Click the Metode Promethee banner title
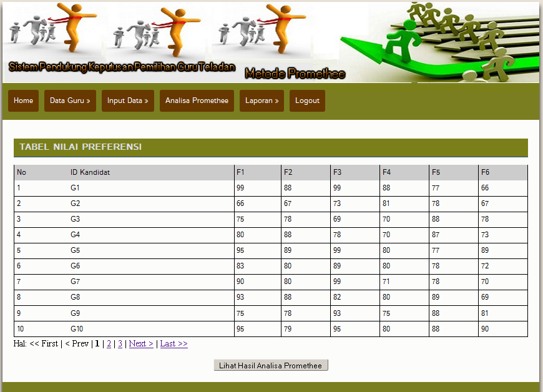Screen dimensions: 543x392 [295, 74]
